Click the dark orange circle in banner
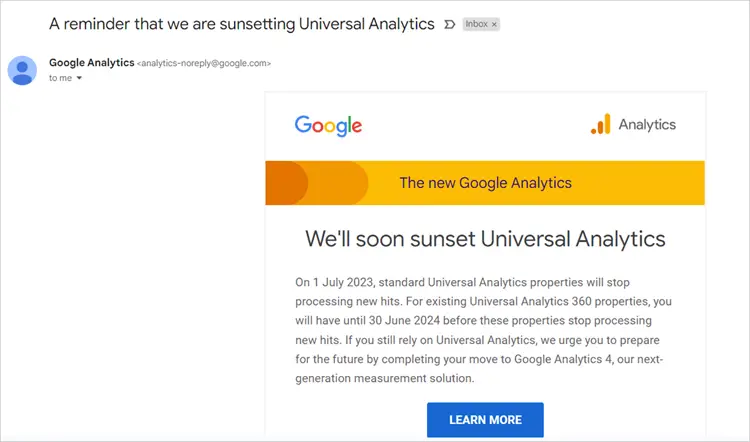 pos(287,183)
